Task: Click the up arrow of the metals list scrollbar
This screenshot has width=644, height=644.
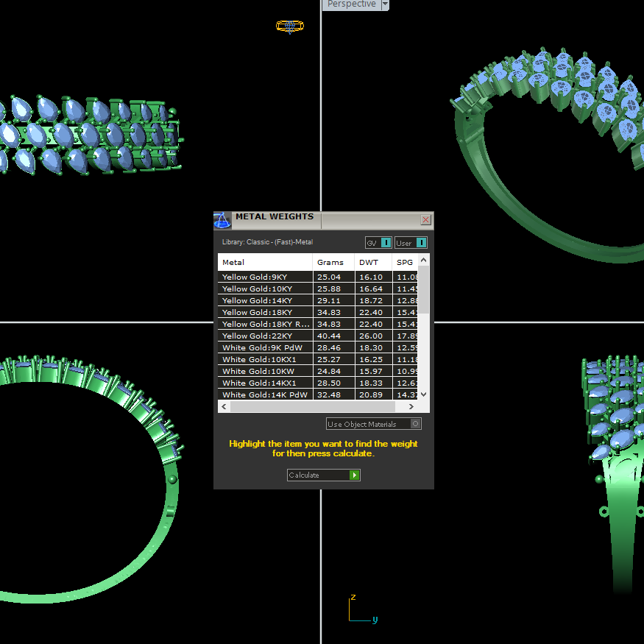Action: [423, 258]
